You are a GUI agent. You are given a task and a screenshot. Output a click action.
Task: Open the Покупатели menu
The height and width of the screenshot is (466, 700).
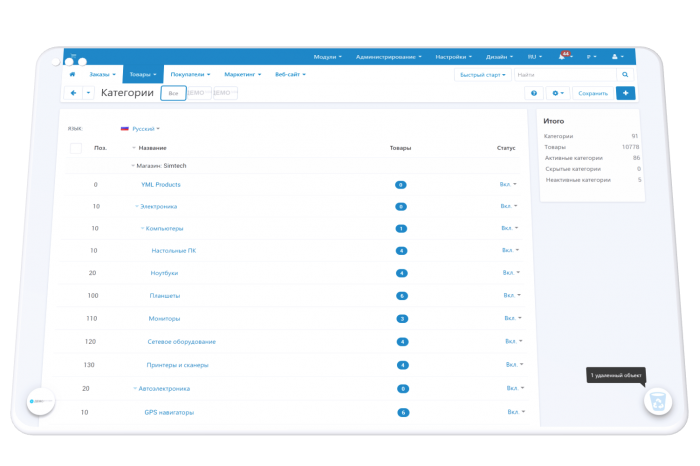click(190, 74)
